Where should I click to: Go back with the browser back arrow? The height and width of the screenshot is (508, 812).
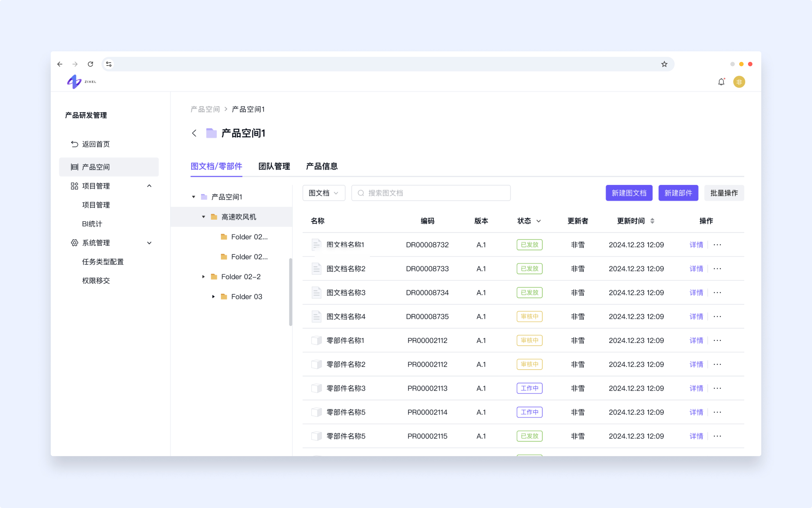[60, 64]
